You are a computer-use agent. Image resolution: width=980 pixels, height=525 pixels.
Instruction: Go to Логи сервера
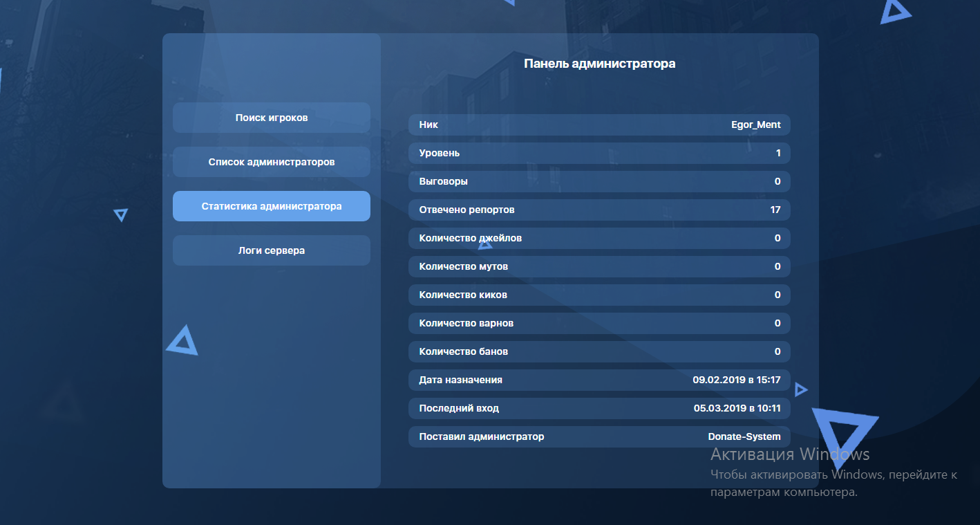pos(271,250)
